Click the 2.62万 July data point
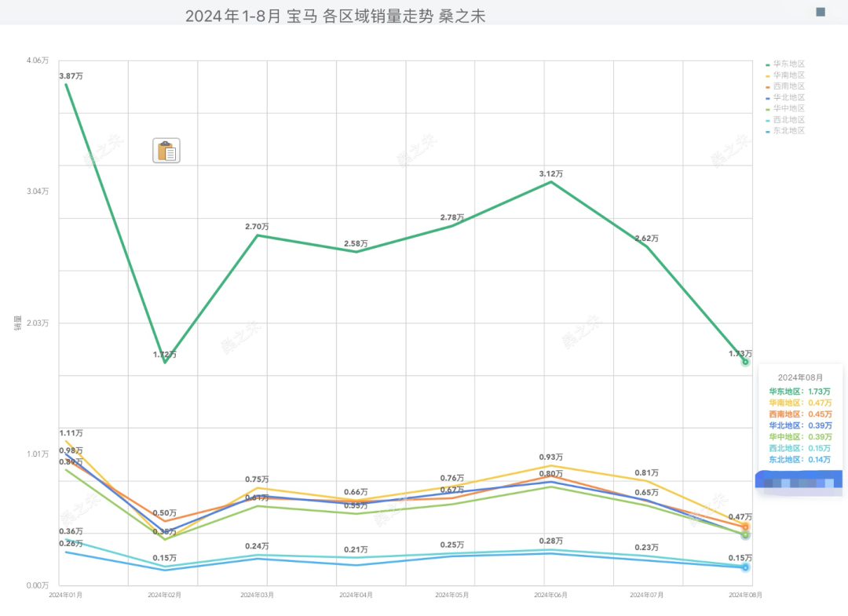Image resolution: width=848 pixels, height=616 pixels. point(647,247)
